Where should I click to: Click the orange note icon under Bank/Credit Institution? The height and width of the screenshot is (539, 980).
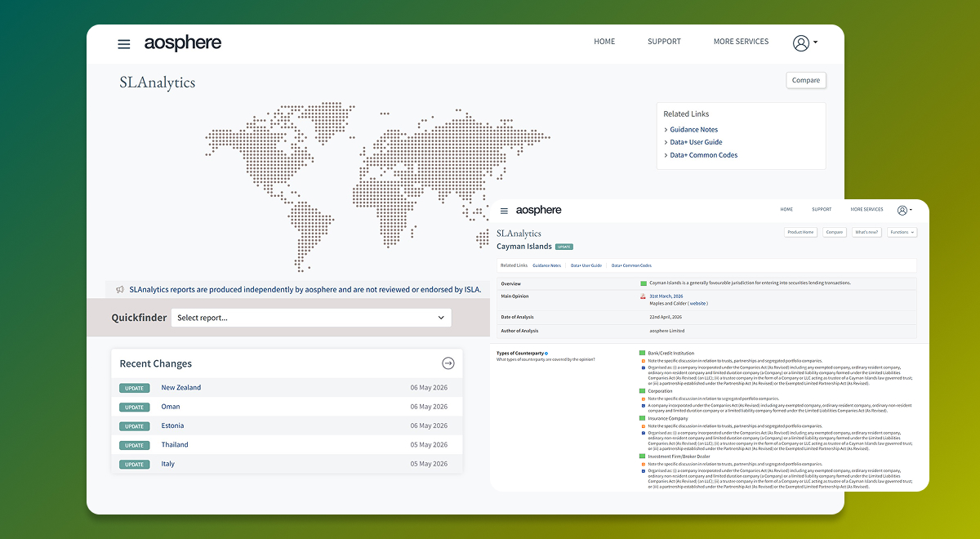coord(644,360)
